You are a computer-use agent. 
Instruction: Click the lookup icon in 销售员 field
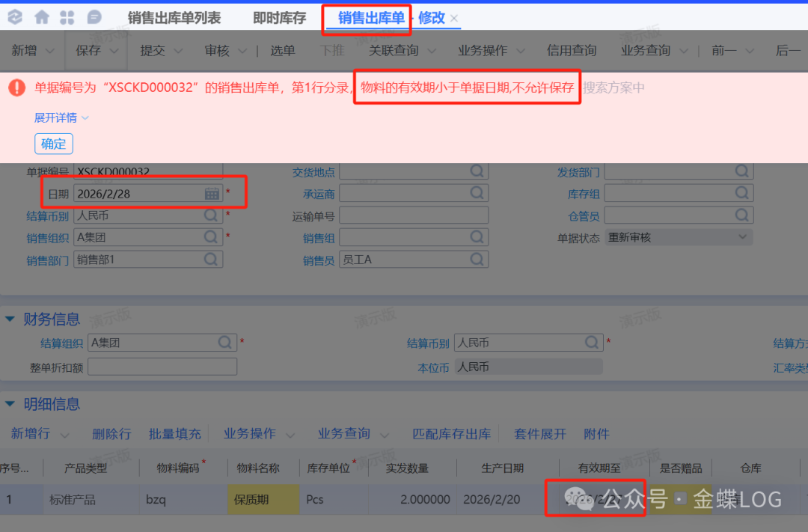tap(477, 260)
